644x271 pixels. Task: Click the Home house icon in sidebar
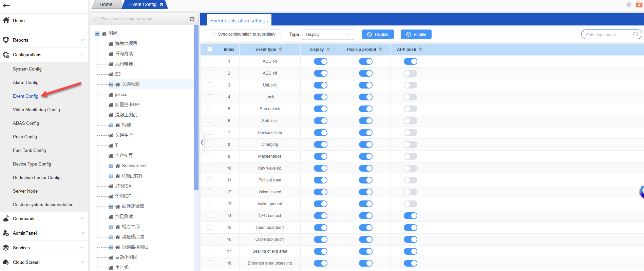point(6,20)
